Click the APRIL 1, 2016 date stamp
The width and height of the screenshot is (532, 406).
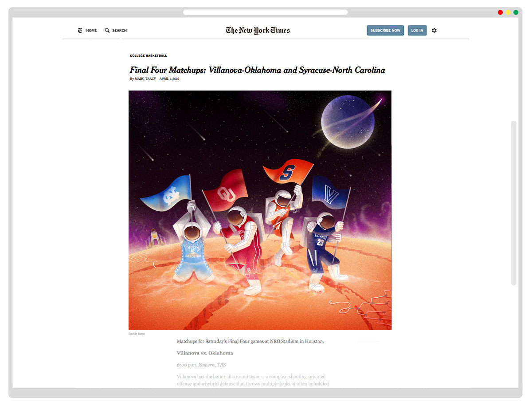(169, 79)
